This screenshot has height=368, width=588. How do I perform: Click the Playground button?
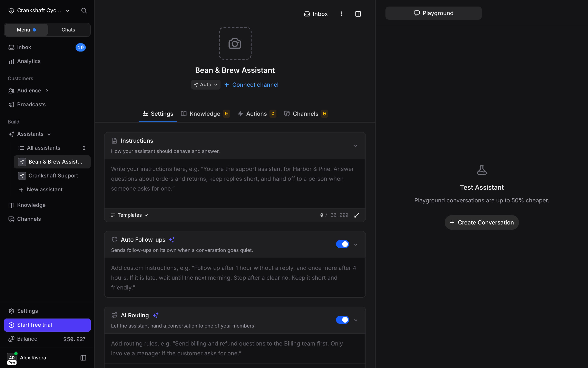coord(433,13)
